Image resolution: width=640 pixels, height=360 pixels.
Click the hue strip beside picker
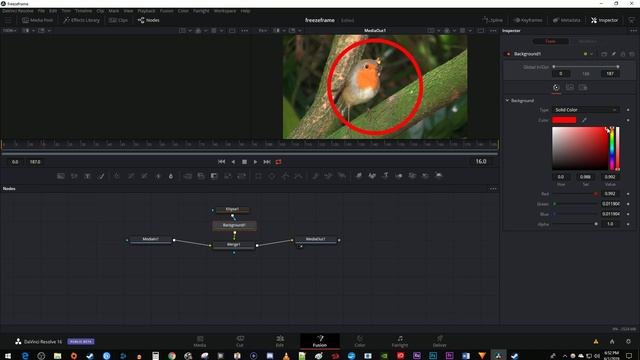click(x=612, y=148)
